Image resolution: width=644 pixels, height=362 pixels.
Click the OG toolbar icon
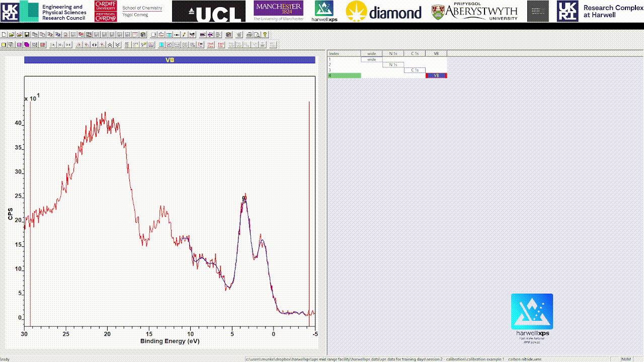pyautogui.click(x=185, y=45)
